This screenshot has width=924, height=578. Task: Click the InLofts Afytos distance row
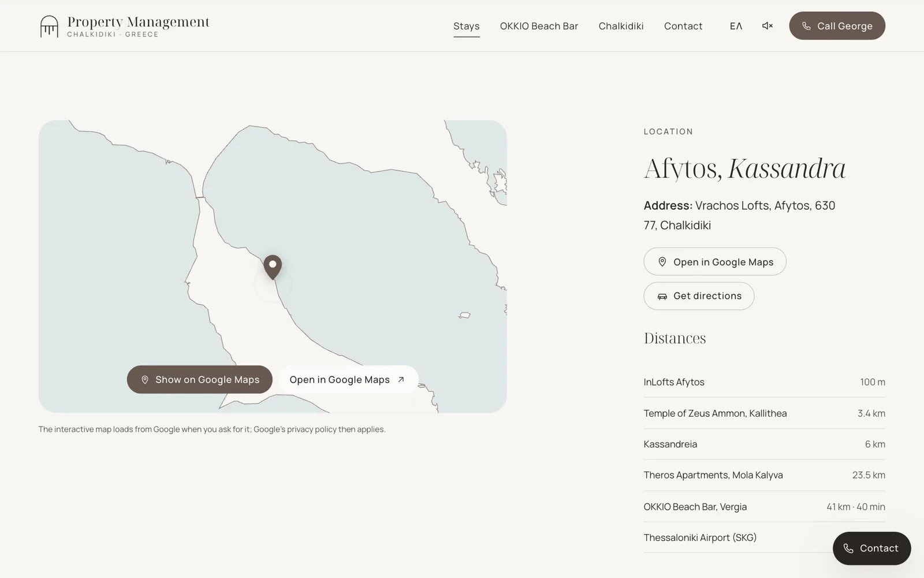coord(765,382)
